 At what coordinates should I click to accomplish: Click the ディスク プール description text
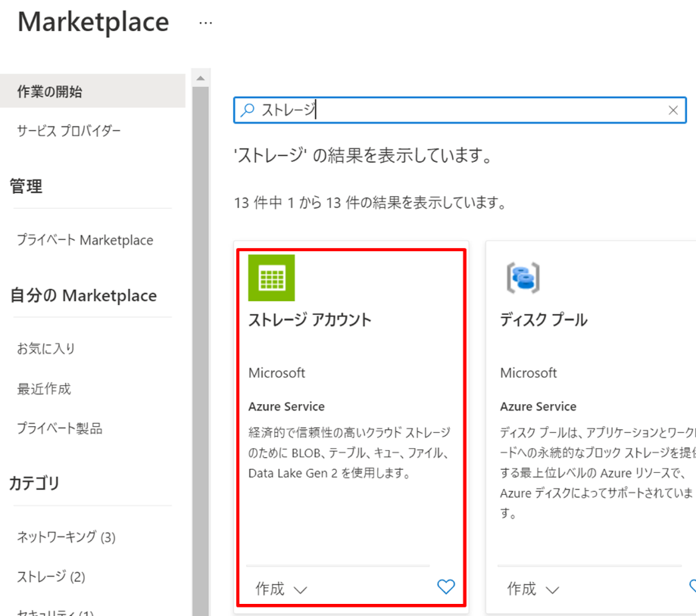598,473
